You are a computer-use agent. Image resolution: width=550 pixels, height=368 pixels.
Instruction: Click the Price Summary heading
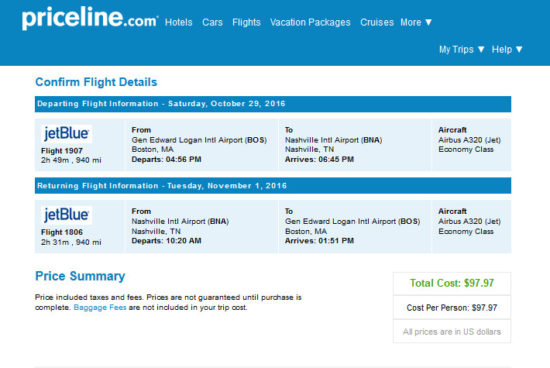click(x=80, y=276)
